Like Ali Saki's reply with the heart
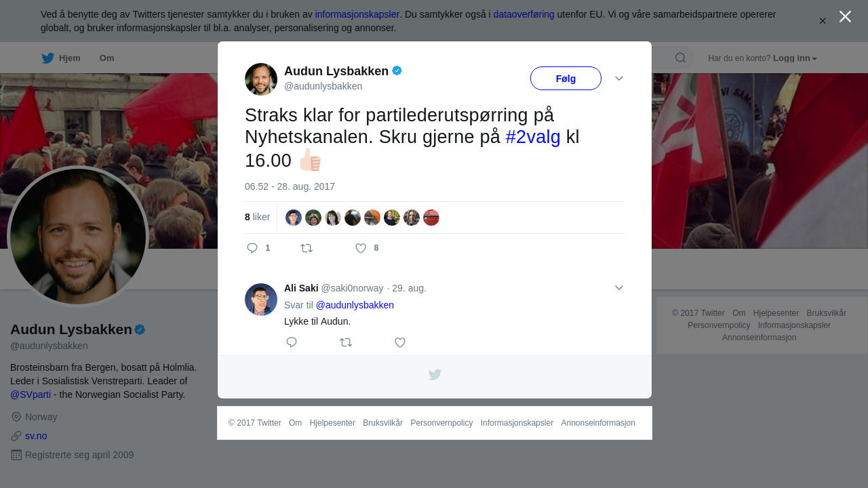Image resolution: width=868 pixels, height=488 pixels. tap(400, 342)
